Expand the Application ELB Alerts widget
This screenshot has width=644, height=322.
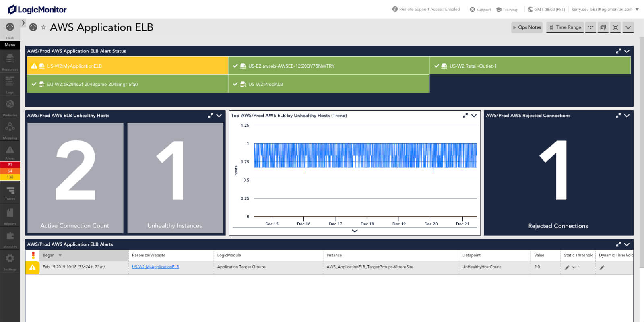coord(618,244)
